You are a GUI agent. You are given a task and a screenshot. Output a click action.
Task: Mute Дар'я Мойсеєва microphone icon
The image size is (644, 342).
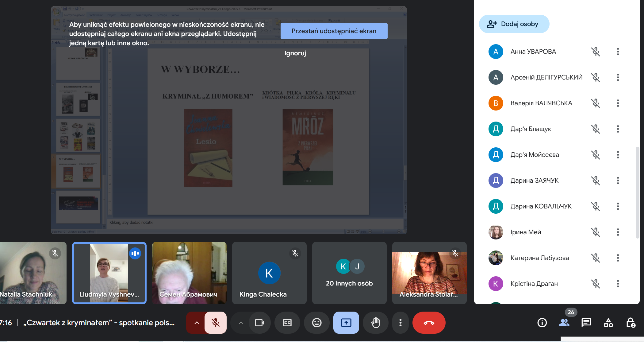pyautogui.click(x=596, y=155)
